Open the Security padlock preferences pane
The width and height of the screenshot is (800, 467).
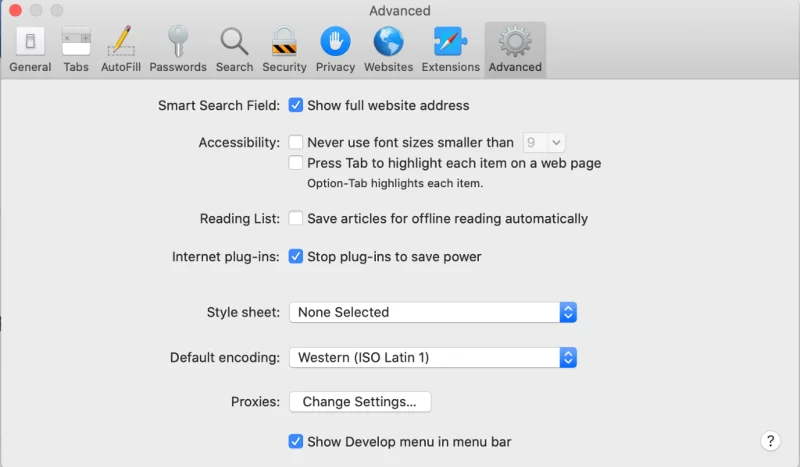[284, 50]
